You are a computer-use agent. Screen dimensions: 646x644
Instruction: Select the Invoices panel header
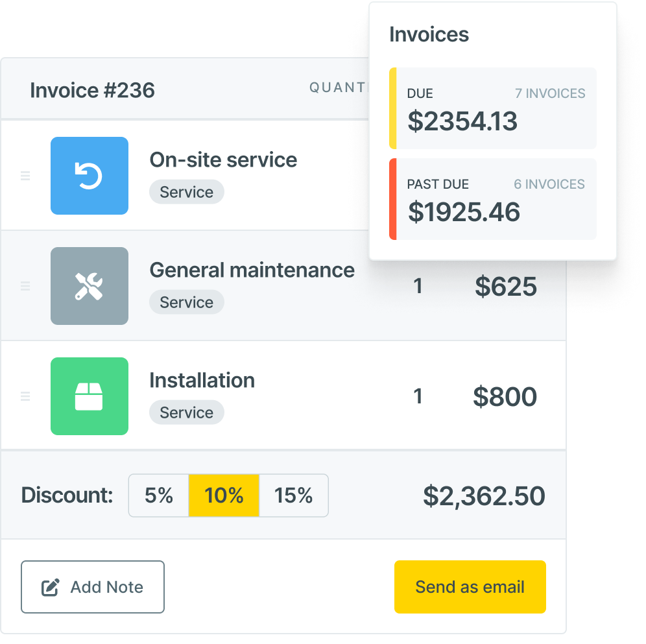429,34
